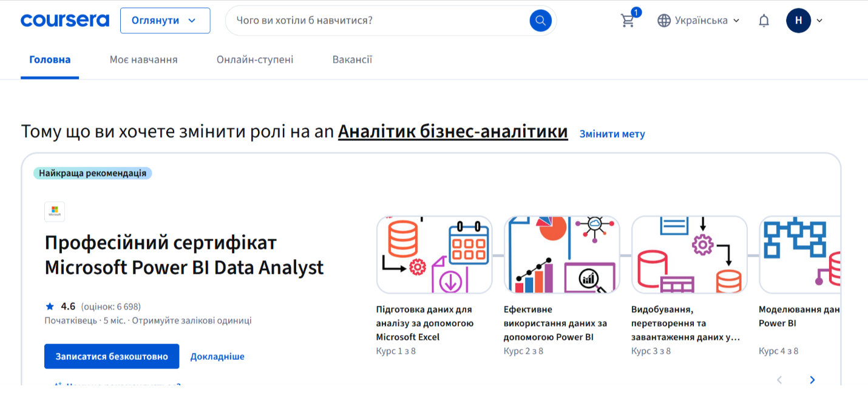The width and height of the screenshot is (868, 412).
Task: Open the shopping cart icon
Action: (628, 21)
